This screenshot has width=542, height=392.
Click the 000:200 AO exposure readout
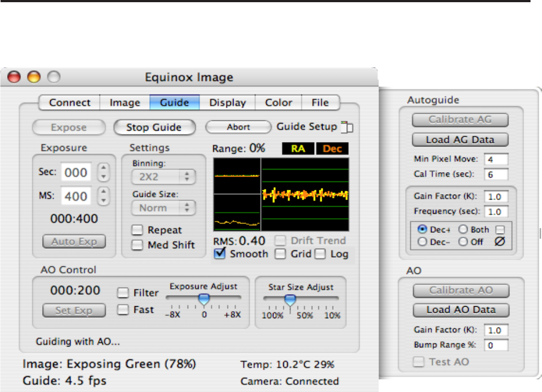point(75,290)
